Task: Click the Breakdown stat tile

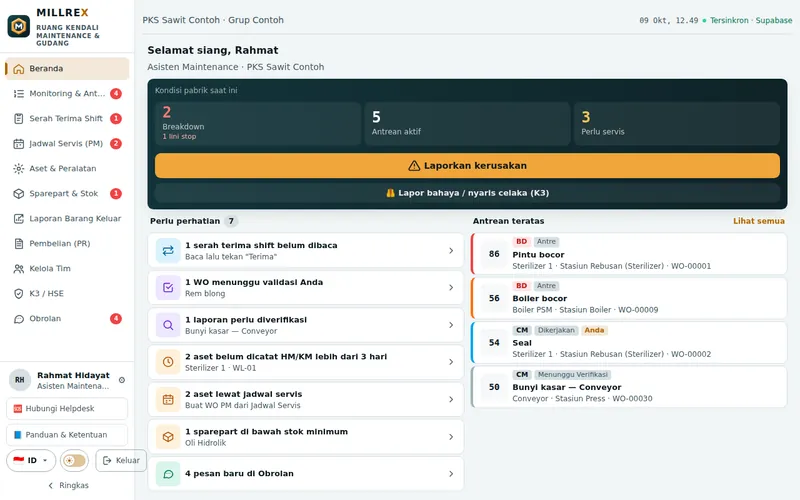Action: tap(258, 123)
